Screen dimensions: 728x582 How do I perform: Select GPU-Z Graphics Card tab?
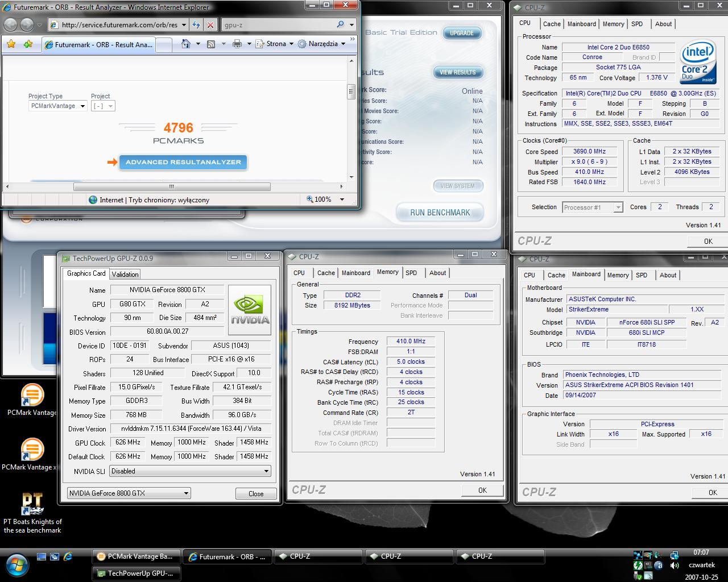[86, 273]
